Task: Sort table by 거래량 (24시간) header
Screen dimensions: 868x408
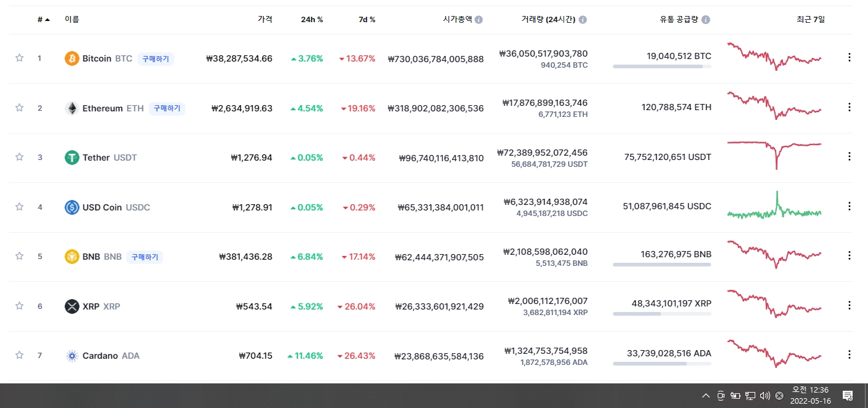Action: [548, 20]
